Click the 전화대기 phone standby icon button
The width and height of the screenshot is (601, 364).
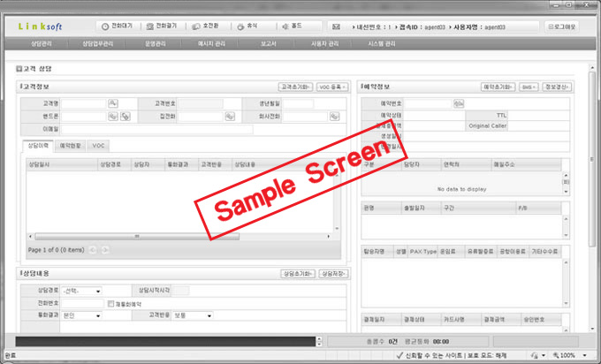(x=113, y=27)
